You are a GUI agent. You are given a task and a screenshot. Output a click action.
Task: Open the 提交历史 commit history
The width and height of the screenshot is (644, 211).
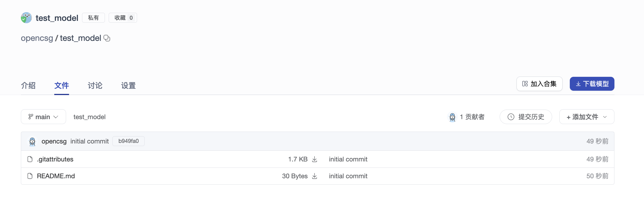(x=526, y=117)
